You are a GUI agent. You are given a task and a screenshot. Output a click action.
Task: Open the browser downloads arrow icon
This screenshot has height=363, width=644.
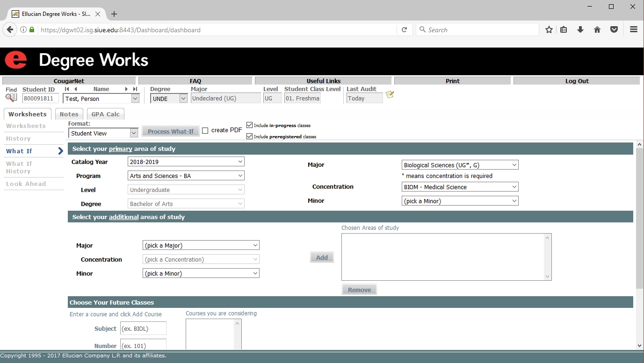point(580,30)
